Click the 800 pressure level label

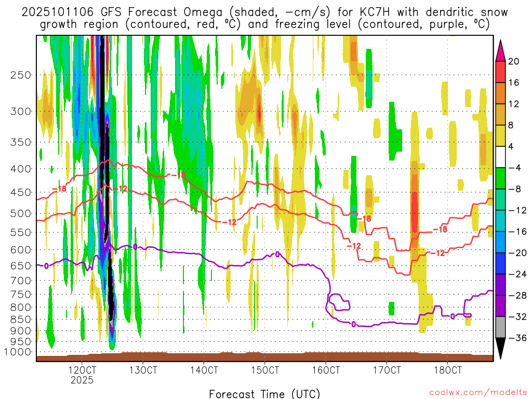pyautogui.click(x=21, y=308)
